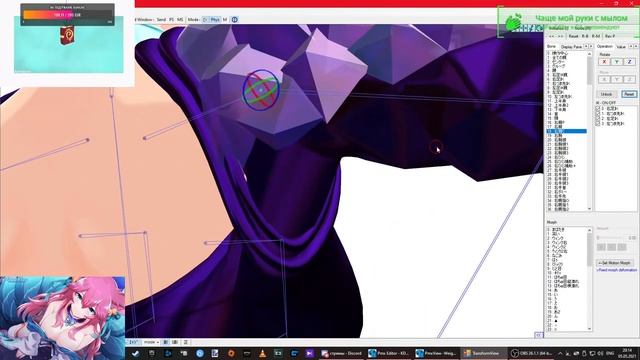
Task: Switch to the Operation tab
Action: [604, 47]
